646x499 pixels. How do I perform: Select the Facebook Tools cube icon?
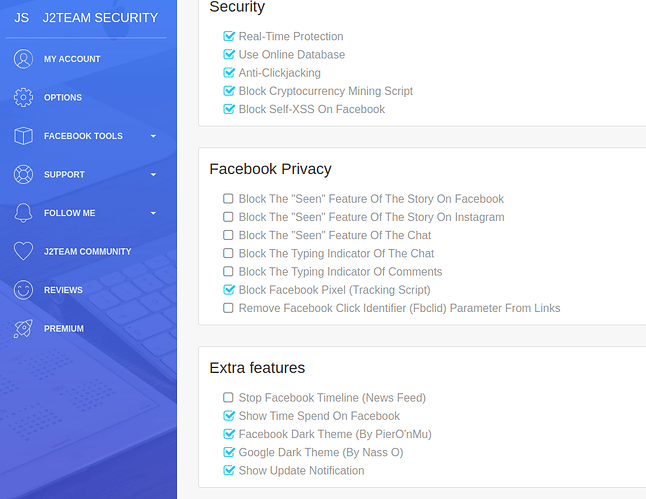point(23,136)
